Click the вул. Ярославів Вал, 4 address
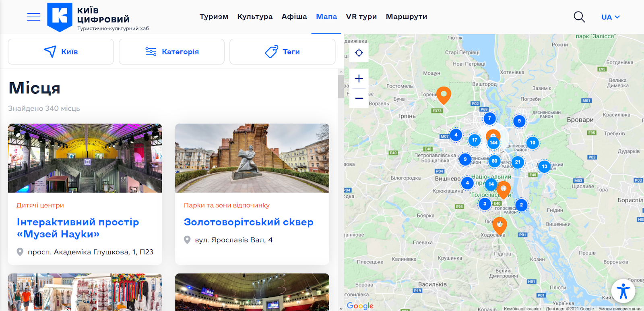This screenshot has height=311, width=644. pos(234,240)
